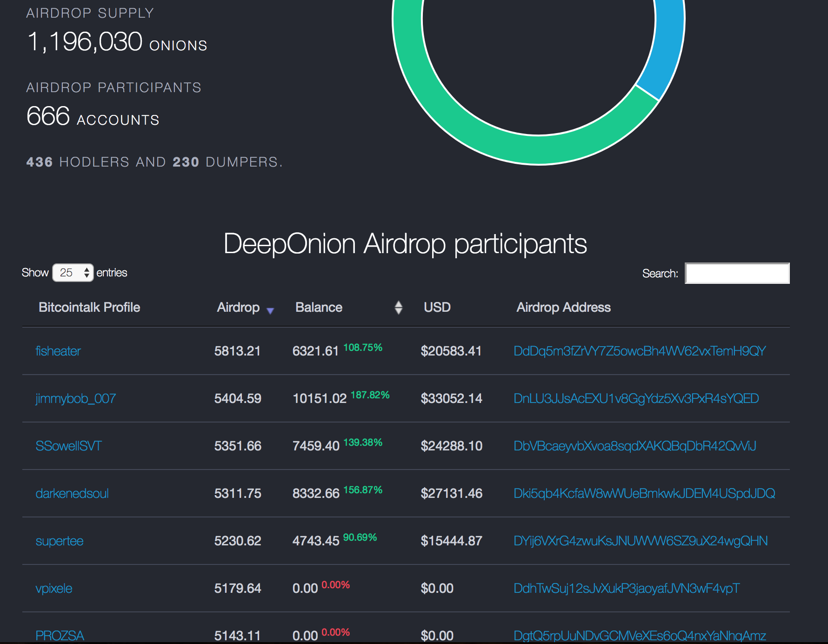Click PROZSA's airdrop amount 5143.11

[x=237, y=636]
